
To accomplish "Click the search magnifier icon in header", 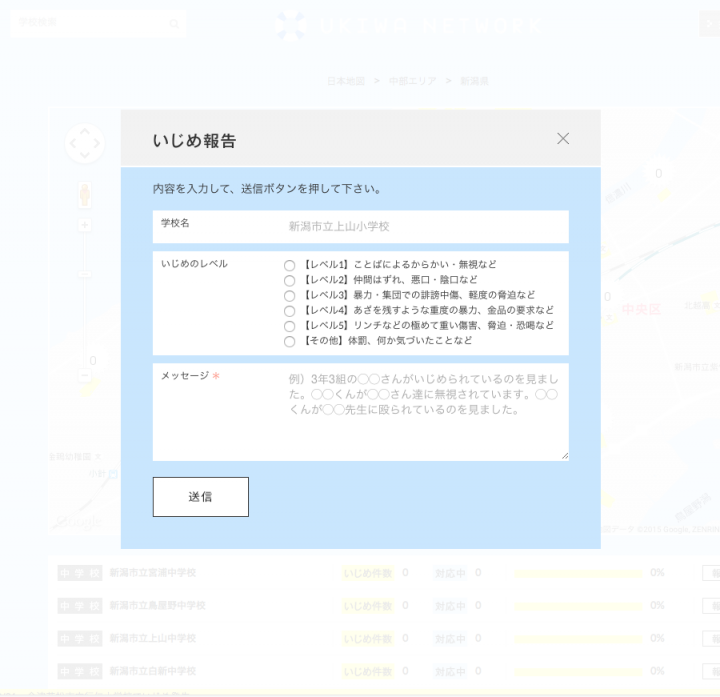I will [174, 23].
